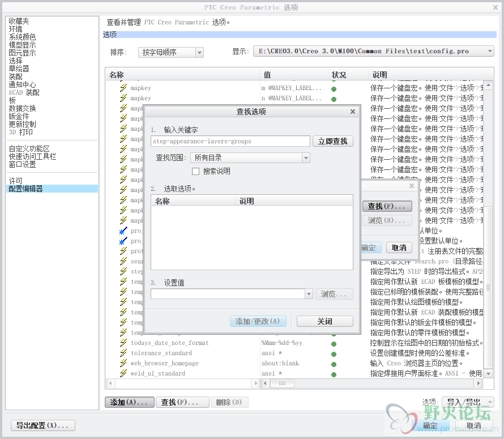Click 说明 column header in find dialog list
The width and height of the screenshot is (504, 439).
click(x=294, y=201)
